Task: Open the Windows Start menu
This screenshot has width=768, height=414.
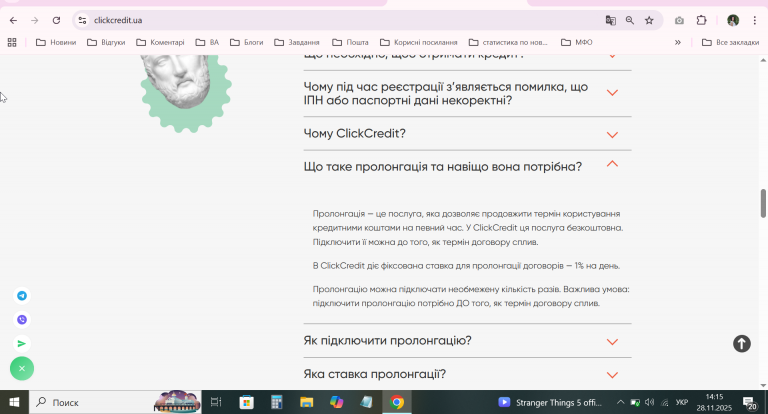Action: pyautogui.click(x=14, y=402)
